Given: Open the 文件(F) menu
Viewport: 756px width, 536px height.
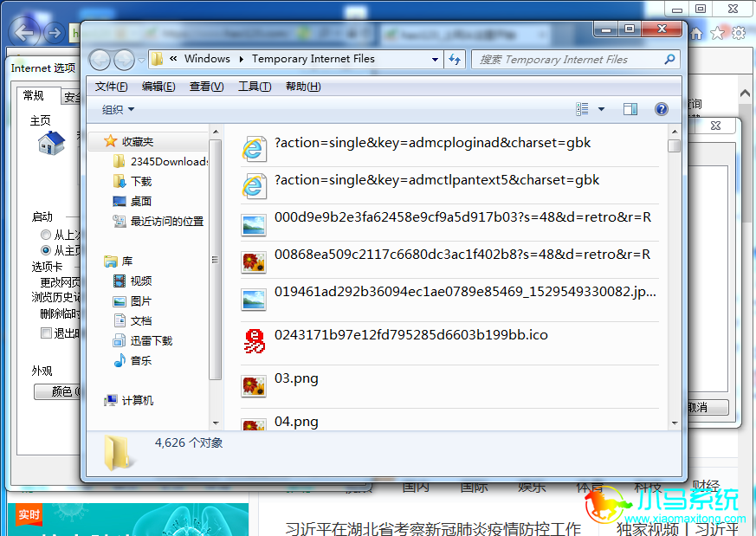Looking at the screenshot, I should [x=111, y=87].
